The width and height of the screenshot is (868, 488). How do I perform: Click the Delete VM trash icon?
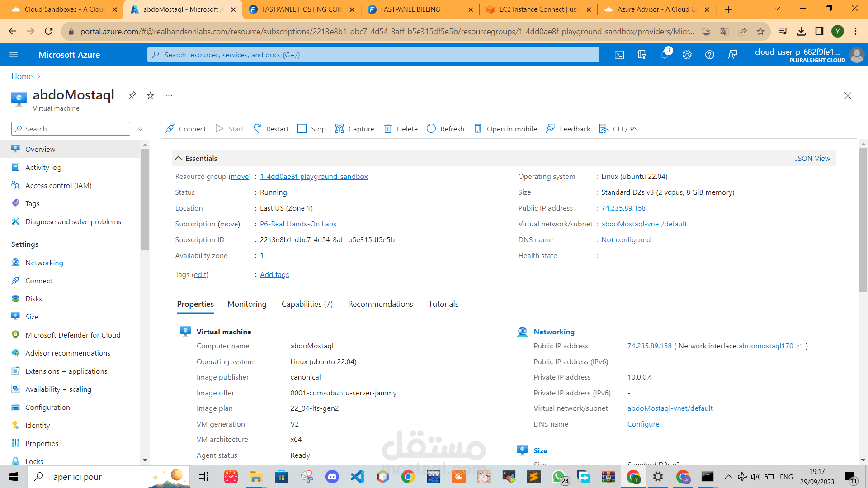(x=388, y=129)
